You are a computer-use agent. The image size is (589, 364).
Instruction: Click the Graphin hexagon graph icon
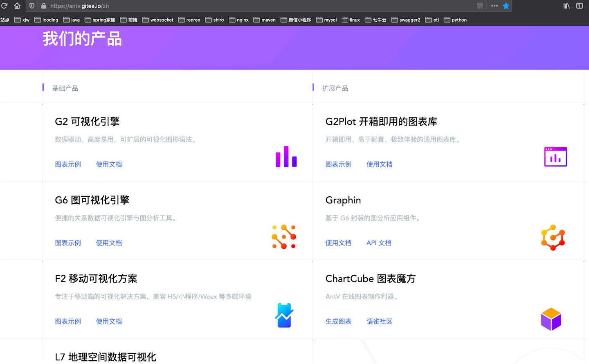point(553,237)
